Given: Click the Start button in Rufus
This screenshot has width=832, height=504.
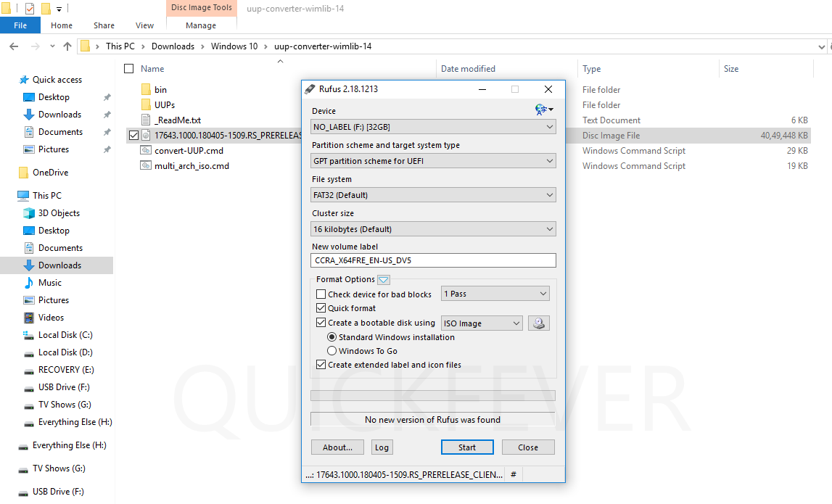Looking at the screenshot, I should 467,447.
